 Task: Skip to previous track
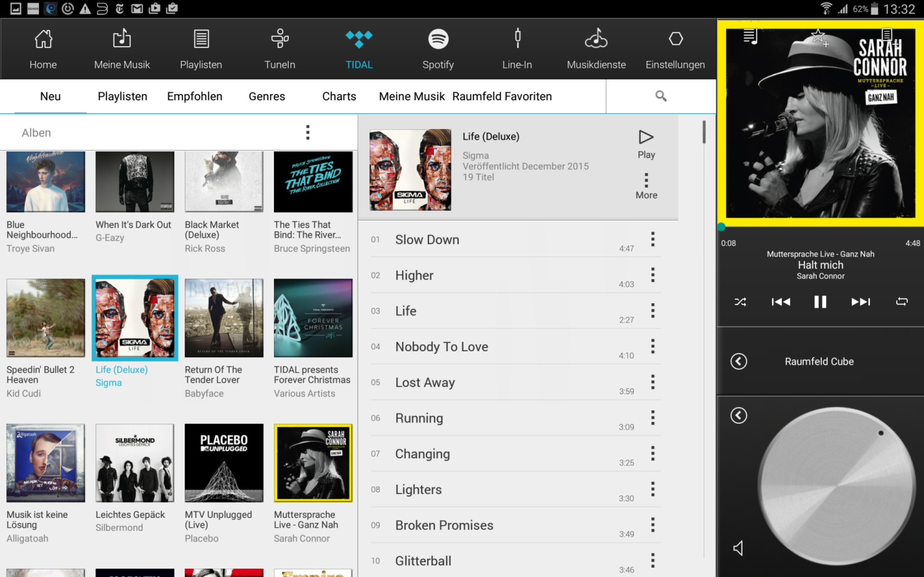coord(781,301)
